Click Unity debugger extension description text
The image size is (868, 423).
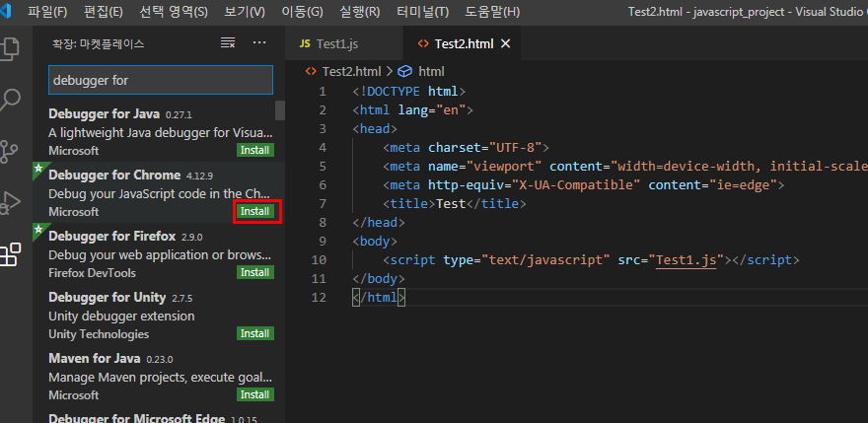point(121,317)
